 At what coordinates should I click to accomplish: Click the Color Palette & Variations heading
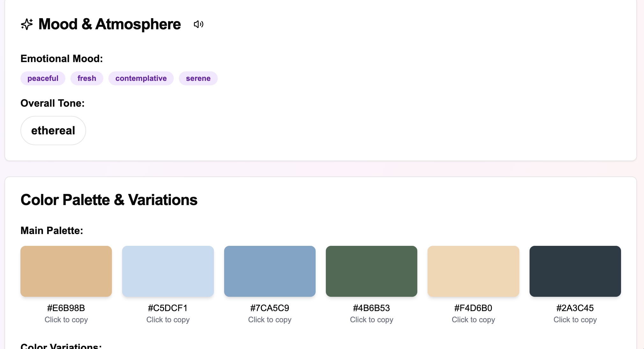[x=109, y=200]
